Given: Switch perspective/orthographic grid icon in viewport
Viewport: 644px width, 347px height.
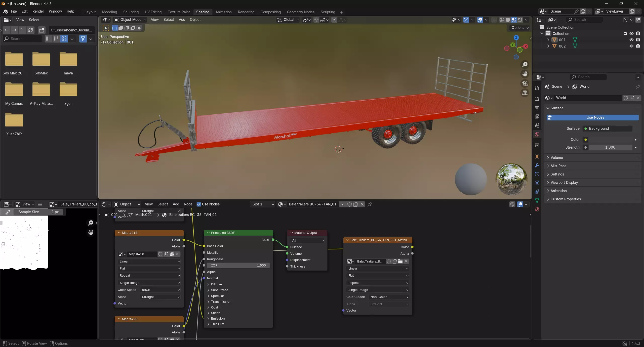Looking at the screenshot, I should pos(525,93).
